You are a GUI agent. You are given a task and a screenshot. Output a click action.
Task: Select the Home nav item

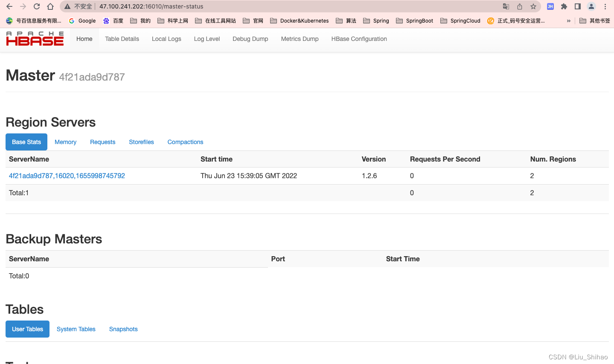[84, 39]
